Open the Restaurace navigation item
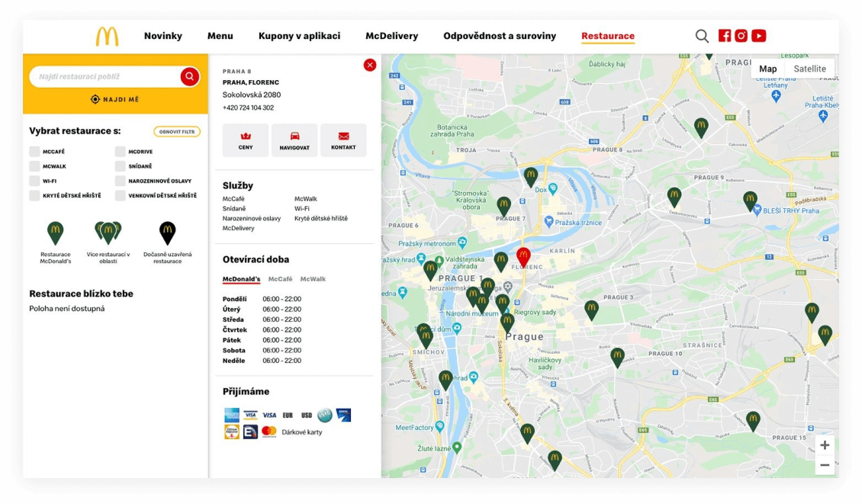Screen dimensions: 862x504 [608, 36]
